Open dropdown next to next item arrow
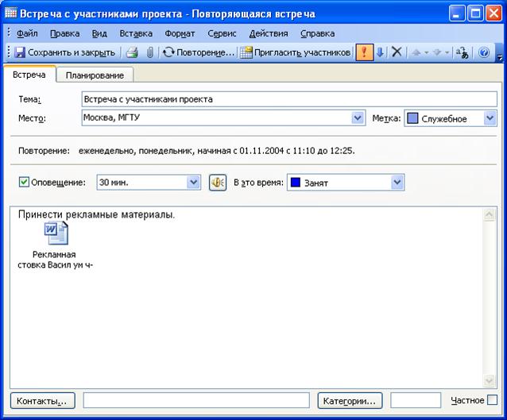The image size is (507, 420). point(447,52)
